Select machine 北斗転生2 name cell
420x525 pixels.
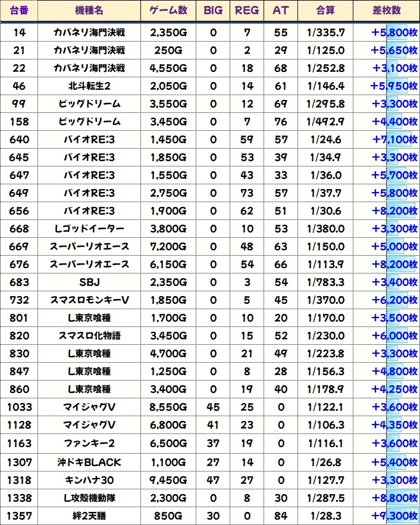[x=89, y=86]
